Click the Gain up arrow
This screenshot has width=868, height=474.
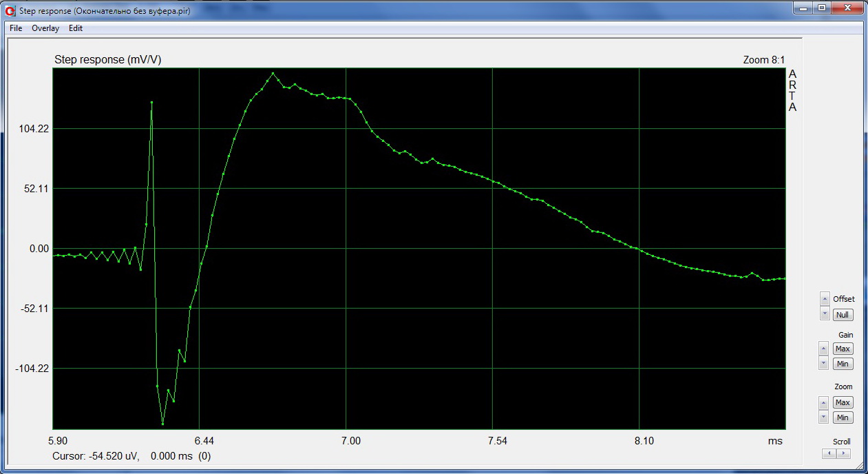tap(824, 348)
